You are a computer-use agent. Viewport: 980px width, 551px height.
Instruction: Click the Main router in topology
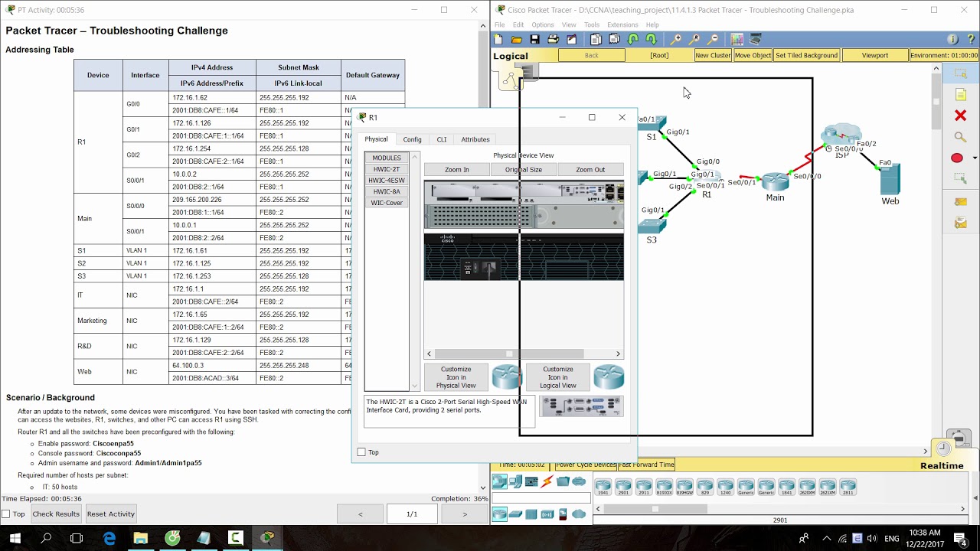coord(775,182)
